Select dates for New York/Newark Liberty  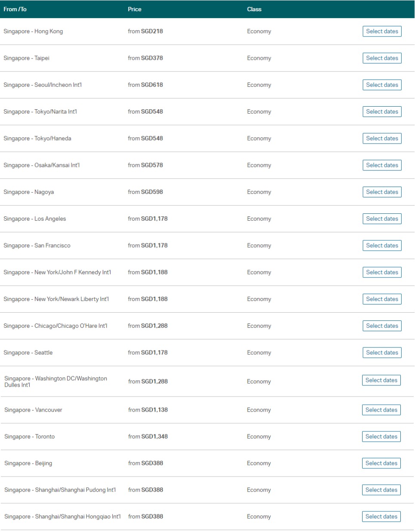click(382, 299)
